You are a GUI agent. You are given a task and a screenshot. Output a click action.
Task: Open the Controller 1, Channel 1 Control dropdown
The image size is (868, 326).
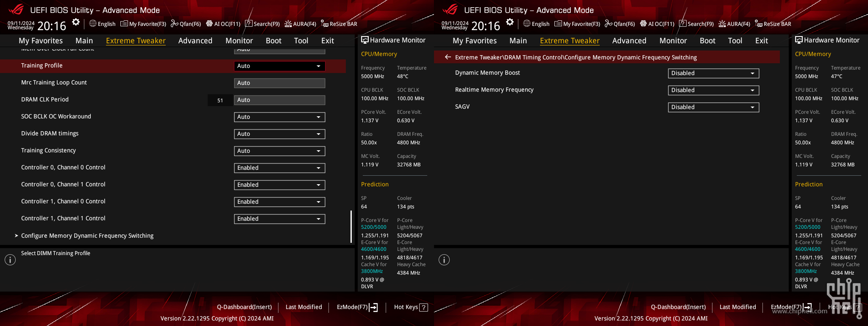coord(280,219)
